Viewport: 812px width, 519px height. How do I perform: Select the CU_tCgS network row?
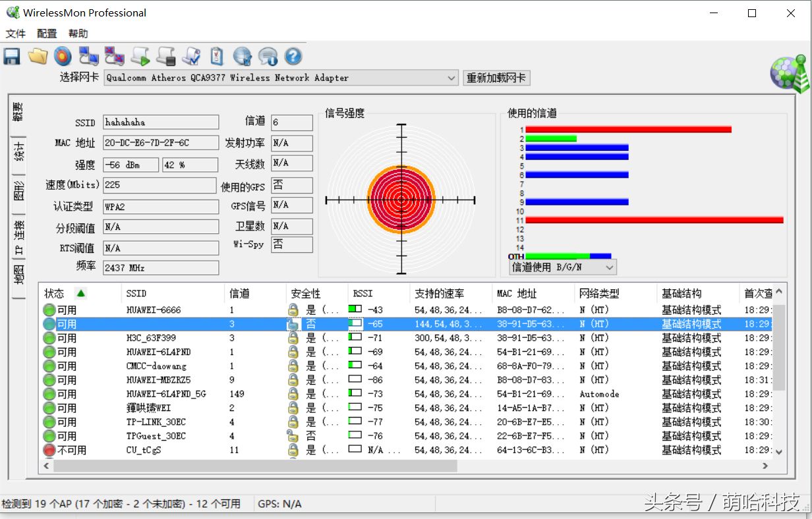click(x=406, y=451)
